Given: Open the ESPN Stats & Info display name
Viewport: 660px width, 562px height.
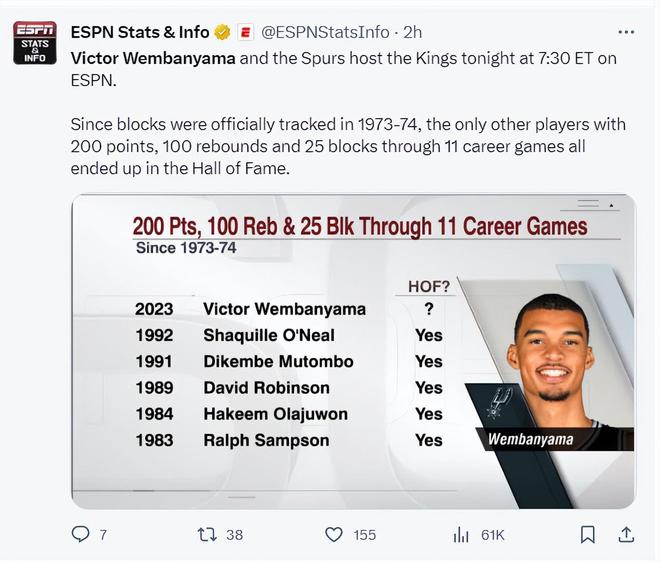Looking at the screenshot, I should [x=140, y=32].
